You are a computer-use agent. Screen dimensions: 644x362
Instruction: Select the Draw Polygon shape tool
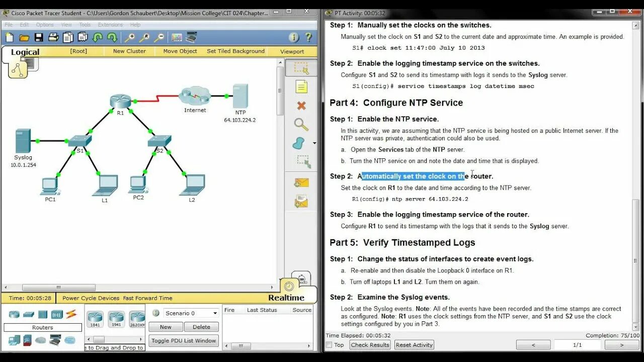click(299, 143)
